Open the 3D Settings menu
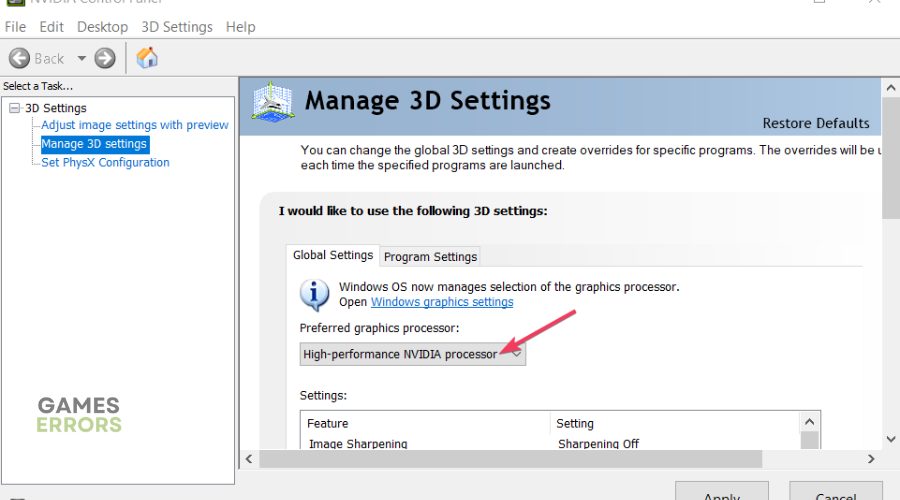This screenshot has height=500, width=900. 177,27
